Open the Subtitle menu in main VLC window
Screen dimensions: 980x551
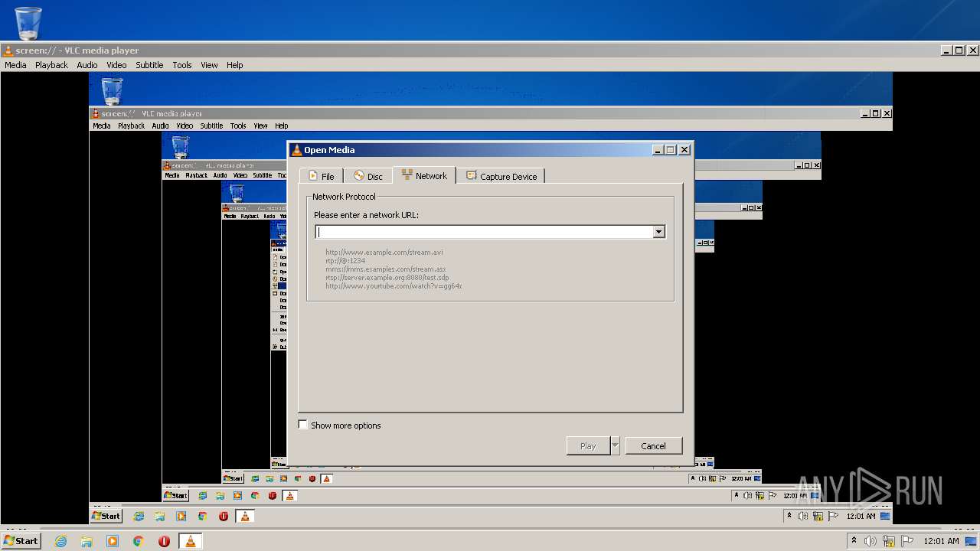[x=149, y=65]
